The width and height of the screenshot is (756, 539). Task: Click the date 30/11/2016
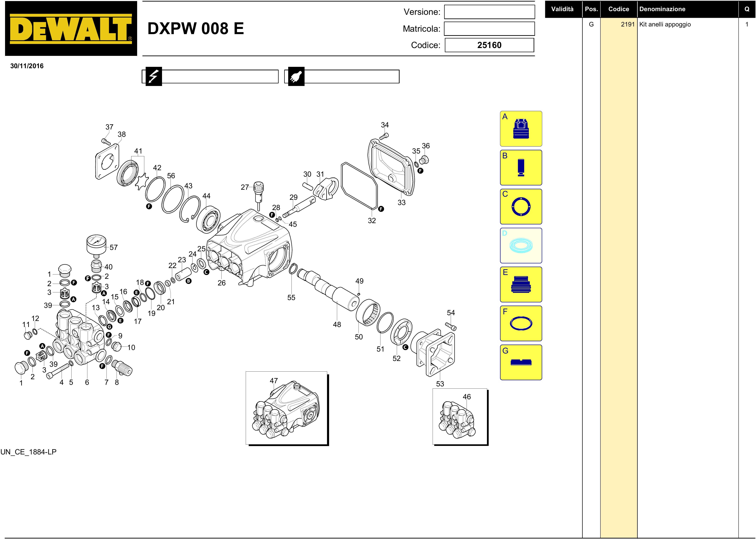(27, 66)
